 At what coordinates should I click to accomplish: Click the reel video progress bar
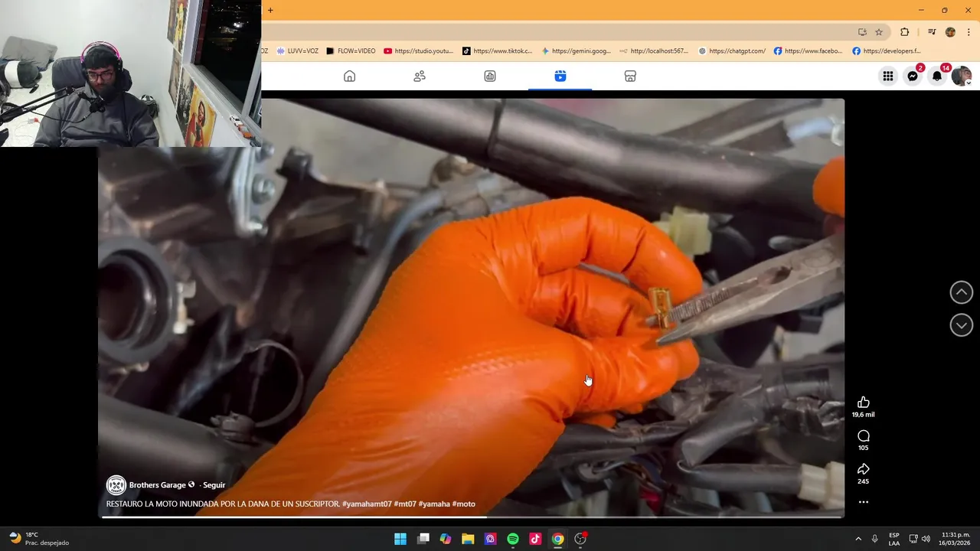click(472, 517)
